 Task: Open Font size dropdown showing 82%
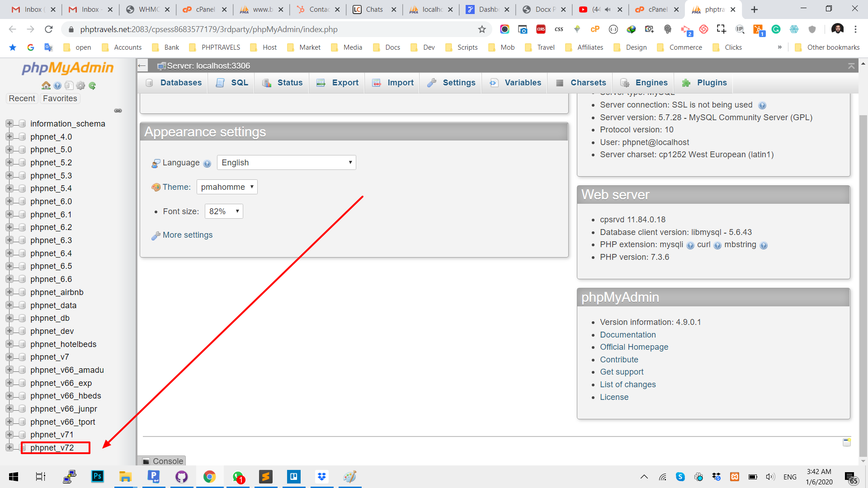(x=224, y=211)
